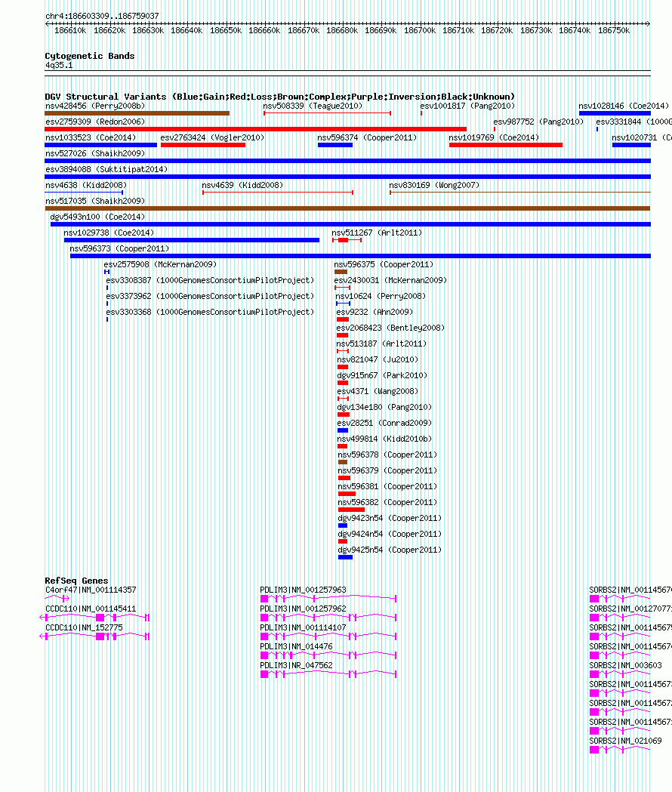Open variant nsv511267 (Arlt2011)
The width and height of the screenshot is (672, 792).
pos(377,233)
